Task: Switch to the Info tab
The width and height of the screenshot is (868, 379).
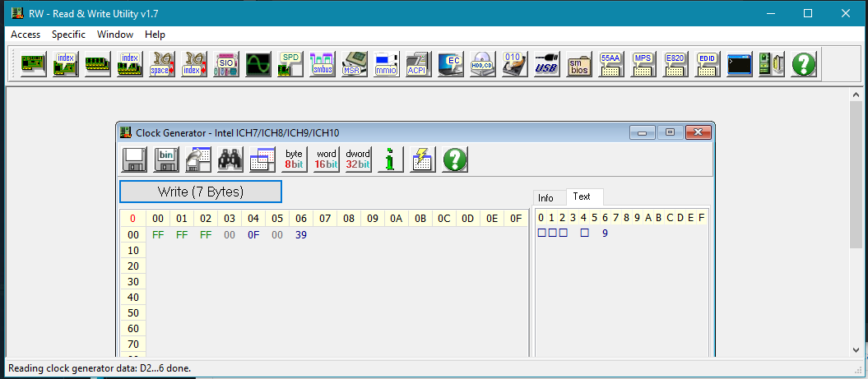Action: [545, 197]
